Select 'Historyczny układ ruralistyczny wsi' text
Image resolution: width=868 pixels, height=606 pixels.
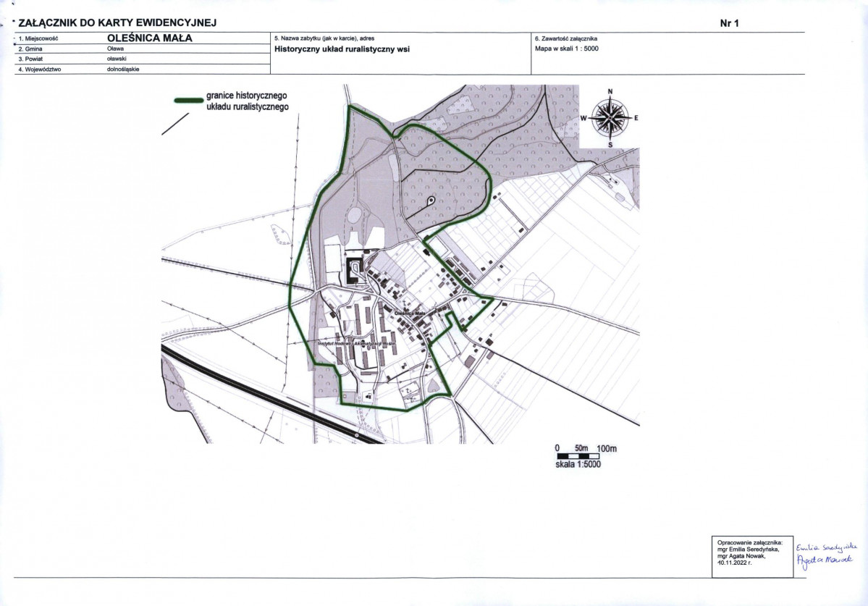pos(337,49)
